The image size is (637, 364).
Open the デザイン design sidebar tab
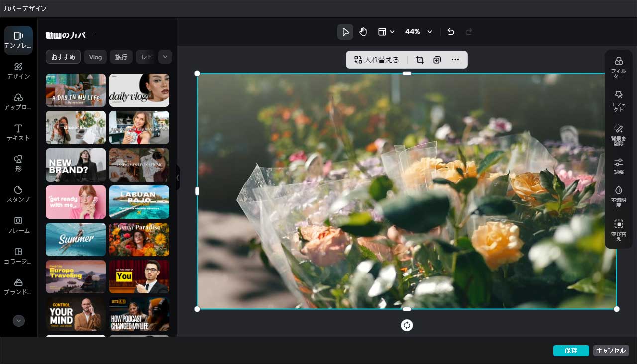point(18,71)
